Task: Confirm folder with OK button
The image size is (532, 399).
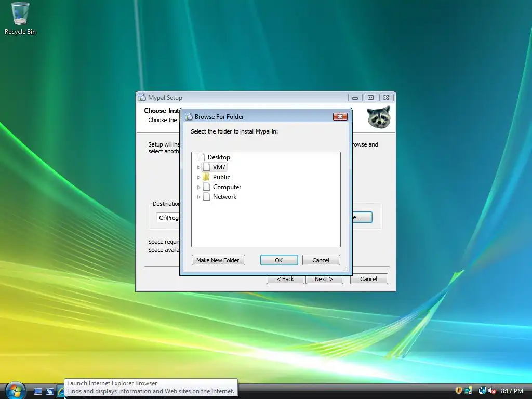Action: [x=279, y=260]
